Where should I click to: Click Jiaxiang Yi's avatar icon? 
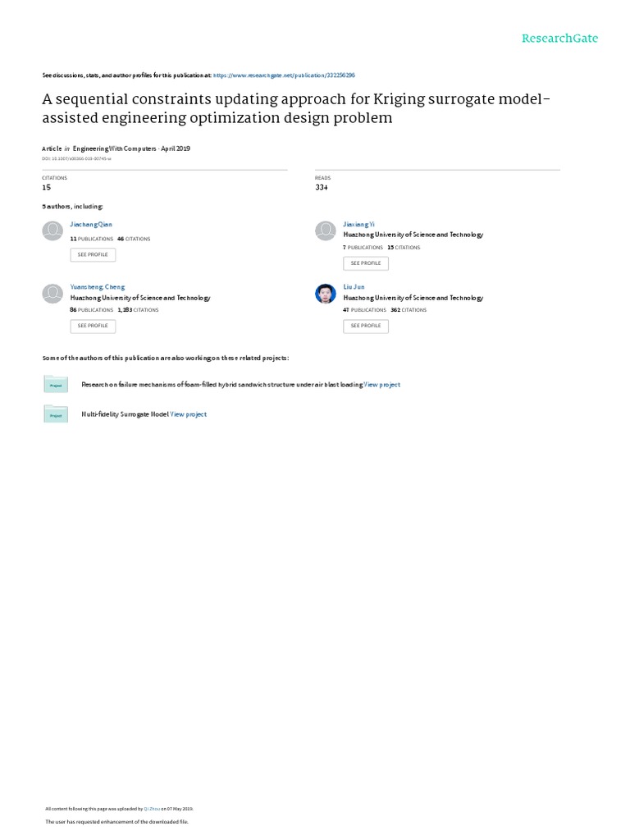pyautogui.click(x=326, y=231)
